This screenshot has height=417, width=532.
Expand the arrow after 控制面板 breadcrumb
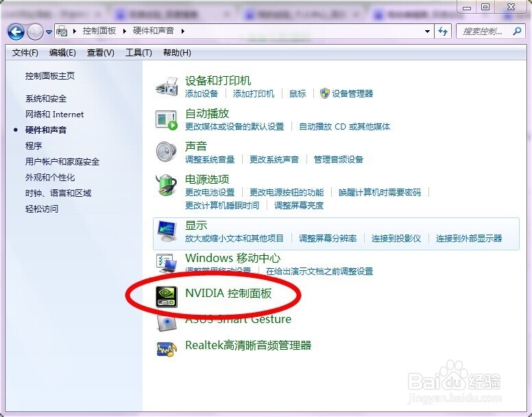click(125, 32)
